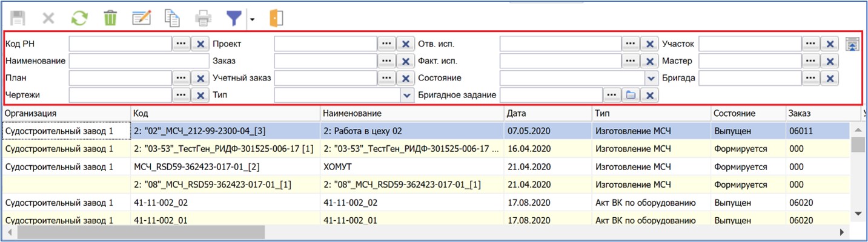Open the edit record pencil icon
Viewport: 868px width, 242px height.
point(141,18)
